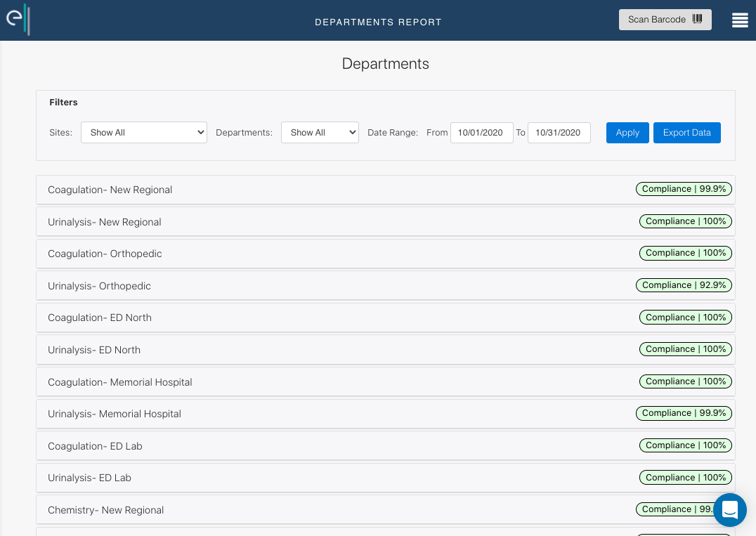This screenshot has width=756, height=536.
Task: Expand Chemistry- New Regional row
Action: (x=385, y=510)
